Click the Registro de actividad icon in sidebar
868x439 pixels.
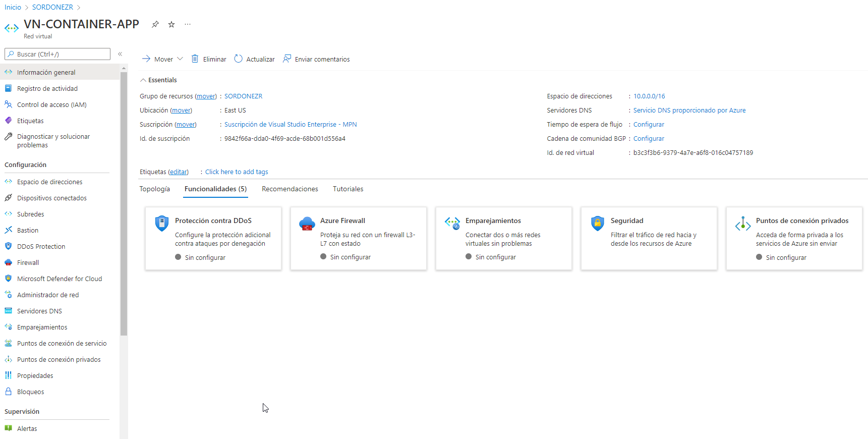click(x=8, y=88)
